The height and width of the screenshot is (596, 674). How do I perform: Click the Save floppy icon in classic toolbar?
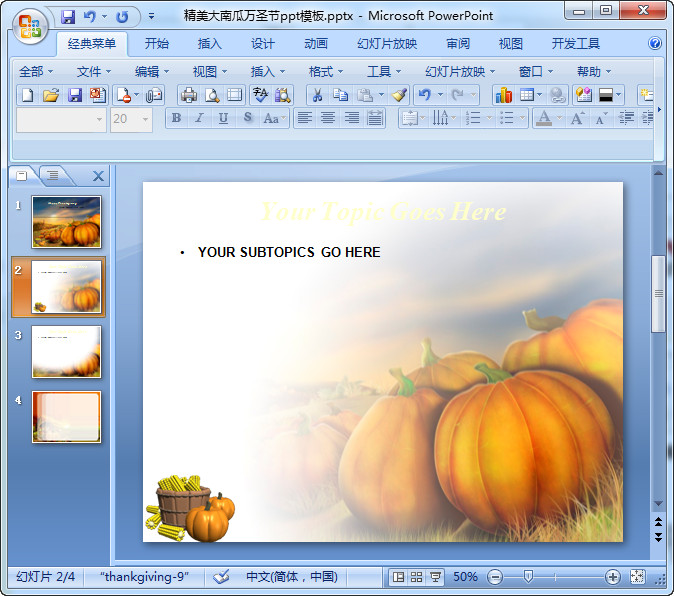coord(75,95)
